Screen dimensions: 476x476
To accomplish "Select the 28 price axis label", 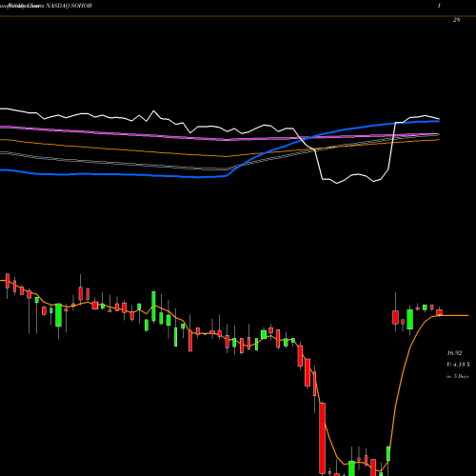I will coord(456,20).
